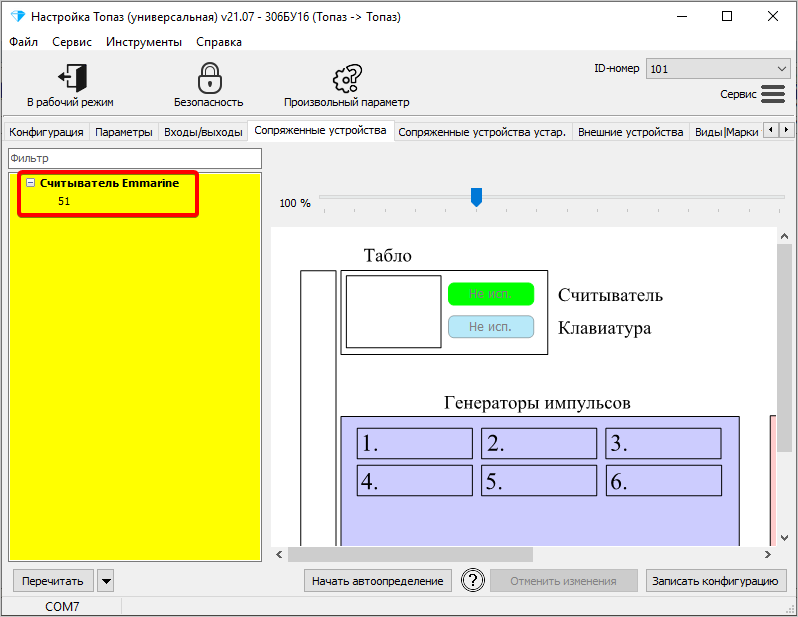Open the 'ID-номер' combo box showing 101
This screenshot has width=798, height=617.
(x=718, y=69)
